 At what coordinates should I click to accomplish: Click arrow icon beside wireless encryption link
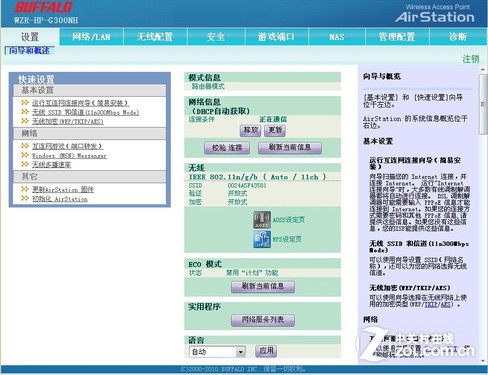[25, 121]
